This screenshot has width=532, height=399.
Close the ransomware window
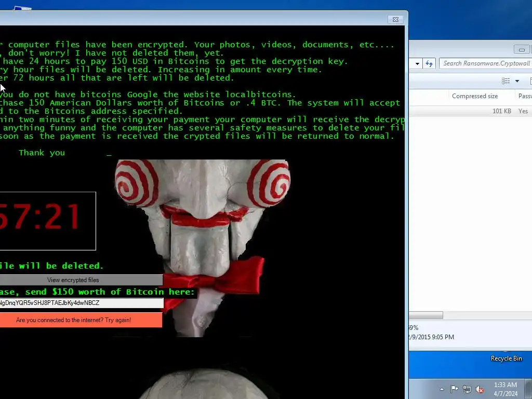click(x=395, y=19)
